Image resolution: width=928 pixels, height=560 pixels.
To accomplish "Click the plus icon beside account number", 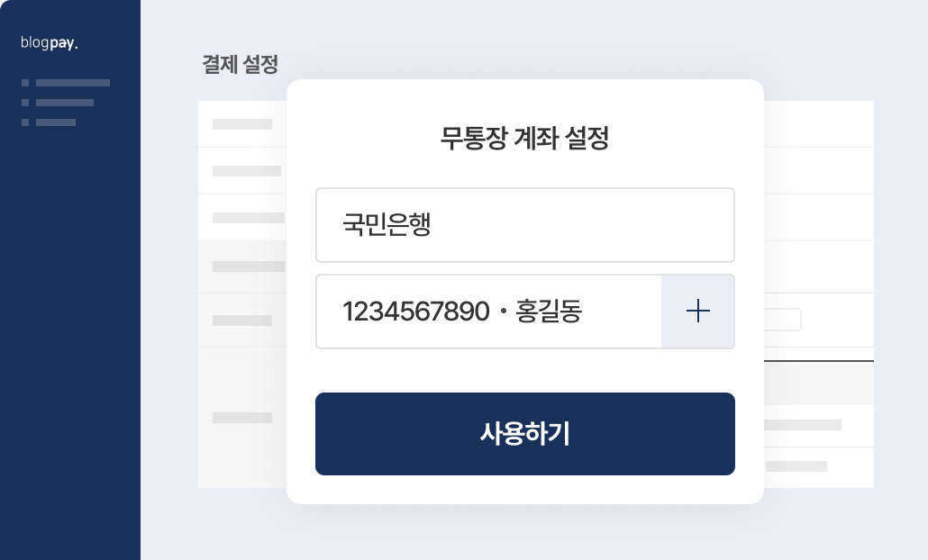I will pyautogui.click(x=697, y=311).
